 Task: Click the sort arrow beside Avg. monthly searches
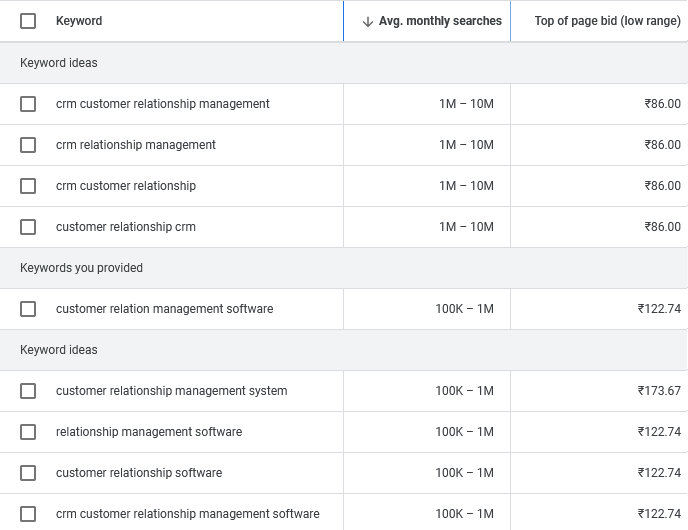tap(368, 21)
